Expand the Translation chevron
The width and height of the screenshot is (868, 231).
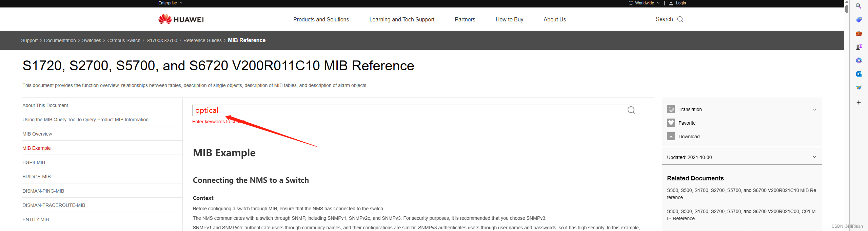pyautogui.click(x=814, y=109)
